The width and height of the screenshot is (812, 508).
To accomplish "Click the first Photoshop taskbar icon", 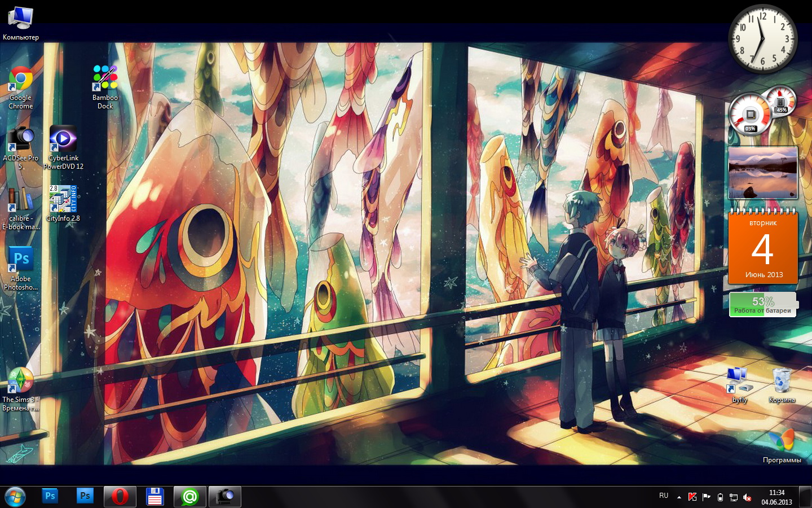I will click(x=50, y=497).
